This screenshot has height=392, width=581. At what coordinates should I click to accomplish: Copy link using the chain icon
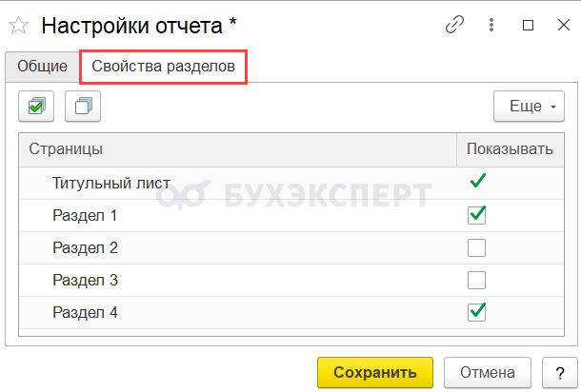(x=454, y=25)
